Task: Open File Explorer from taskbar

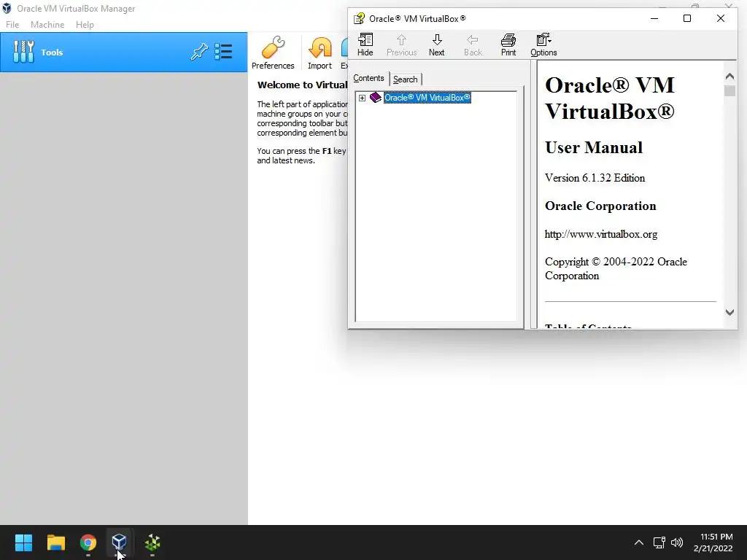Action: pyautogui.click(x=55, y=542)
